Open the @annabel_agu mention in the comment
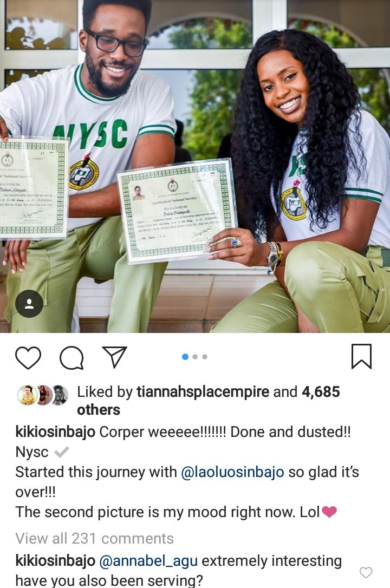 click(148, 561)
